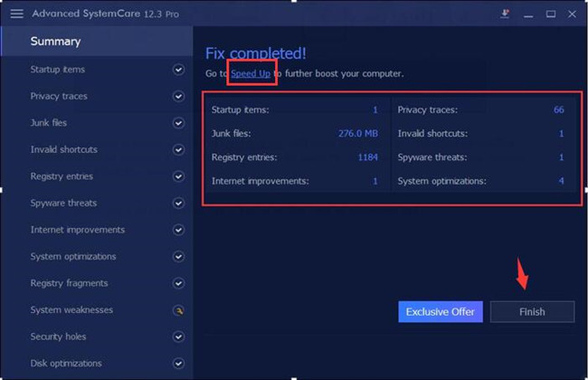This screenshot has width=588, height=380.
Task: Click the checkmark icon next to Registry entries
Action: coord(178,176)
